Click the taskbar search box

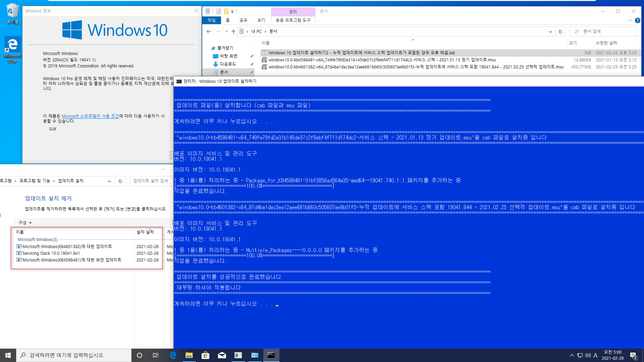coord(74,355)
